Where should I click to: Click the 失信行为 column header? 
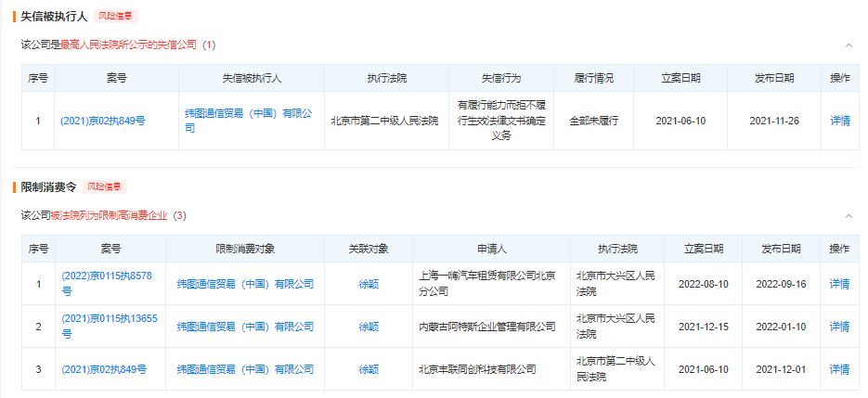point(501,78)
